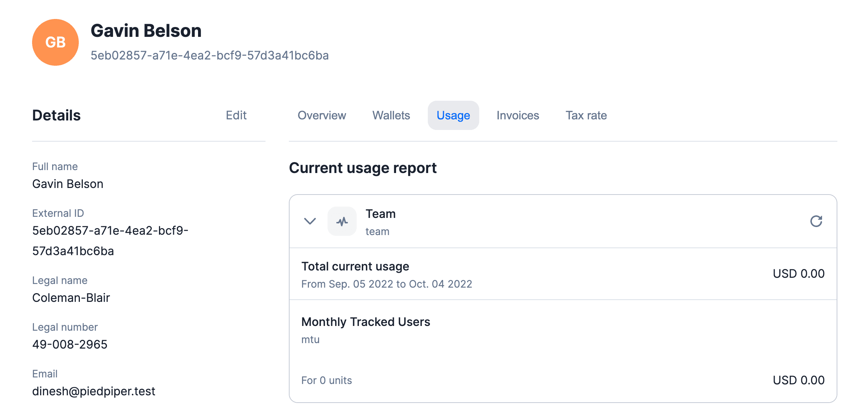Screen dimensions: 868x411
Task: Select the waveform icon beside Team
Action: (342, 221)
